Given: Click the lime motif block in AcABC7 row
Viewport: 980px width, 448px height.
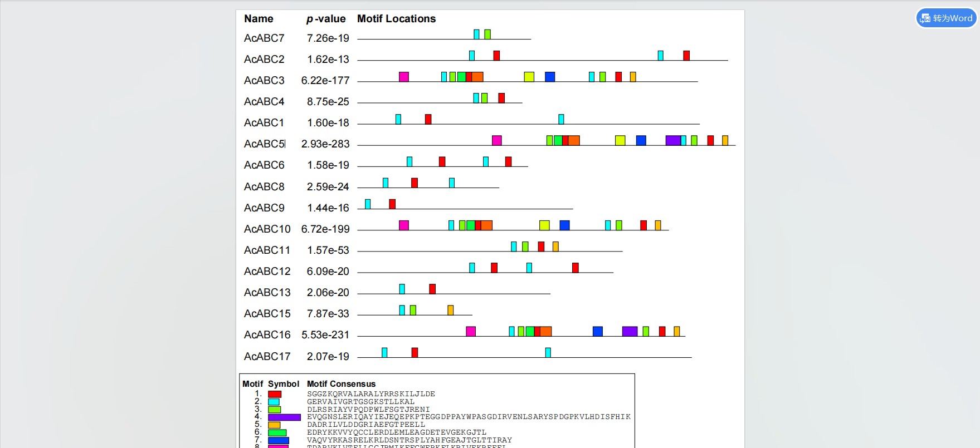Looking at the screenshot, I should 487,35.
